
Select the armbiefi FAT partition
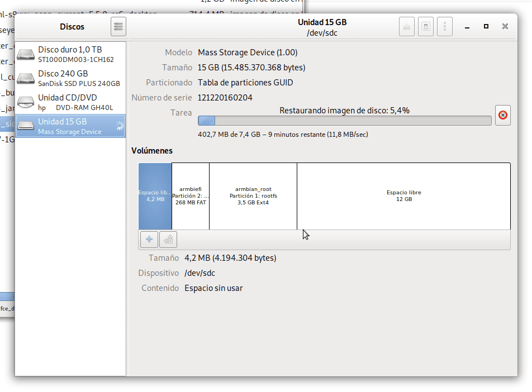click(x=191, y=196)
